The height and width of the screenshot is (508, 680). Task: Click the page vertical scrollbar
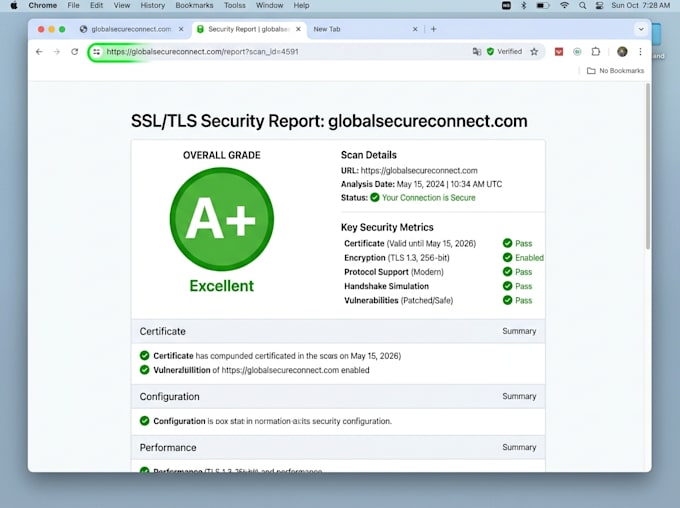point(648,166)
